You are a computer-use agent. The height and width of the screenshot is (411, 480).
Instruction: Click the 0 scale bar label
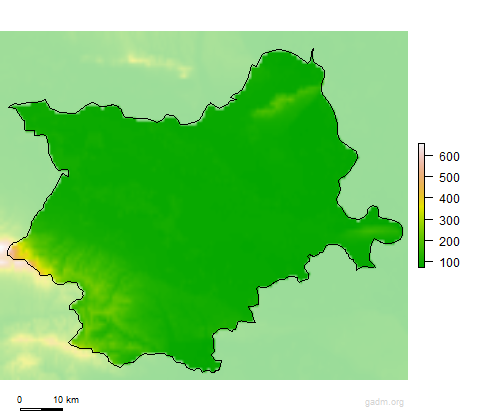19,400
